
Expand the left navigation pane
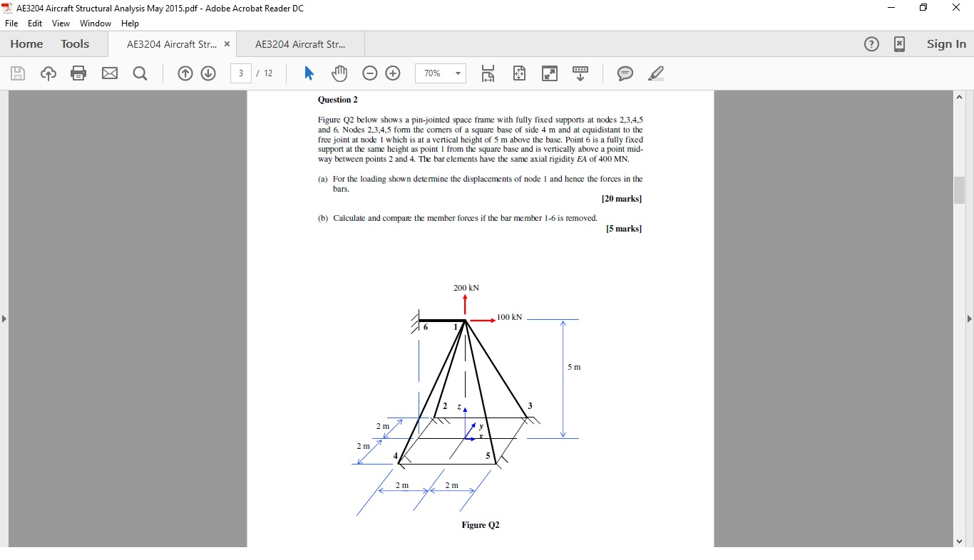(x=5, y=319)
